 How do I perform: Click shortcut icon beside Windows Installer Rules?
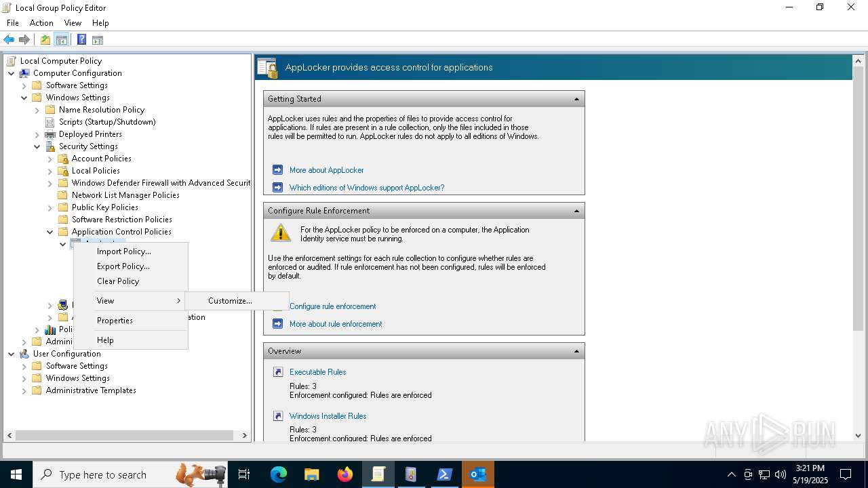pos(277,416)
